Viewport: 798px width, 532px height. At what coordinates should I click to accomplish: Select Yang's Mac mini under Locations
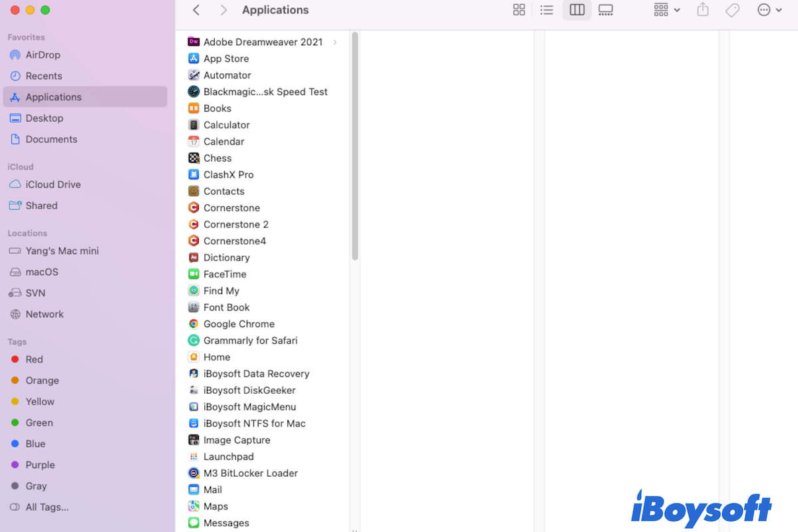coord(62,251)
